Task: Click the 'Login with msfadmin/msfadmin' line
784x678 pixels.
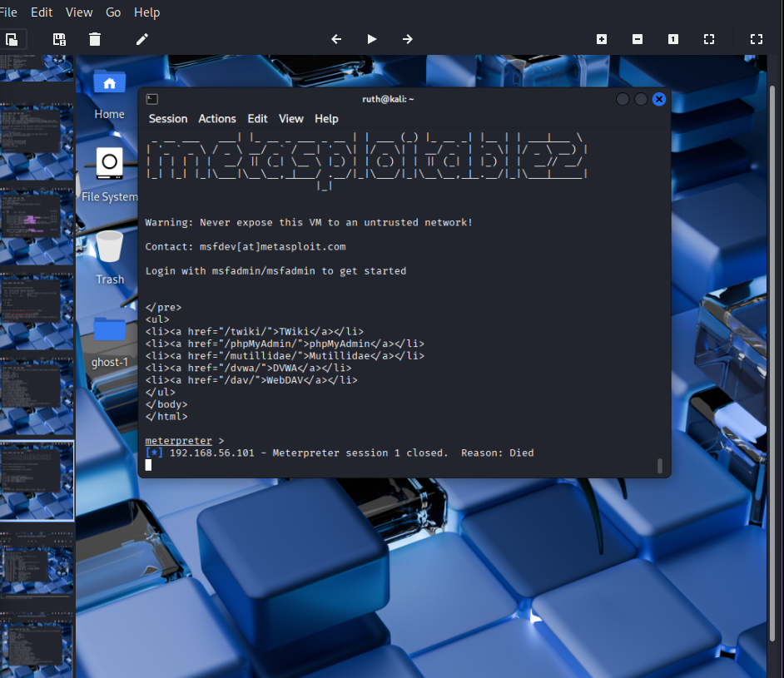Action: coord(275,271)
